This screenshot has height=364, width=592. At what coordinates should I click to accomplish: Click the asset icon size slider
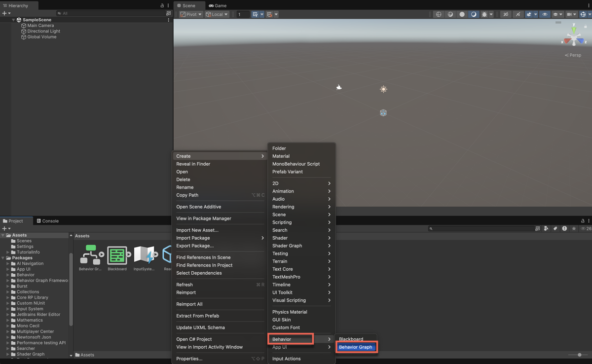[579, 355]
